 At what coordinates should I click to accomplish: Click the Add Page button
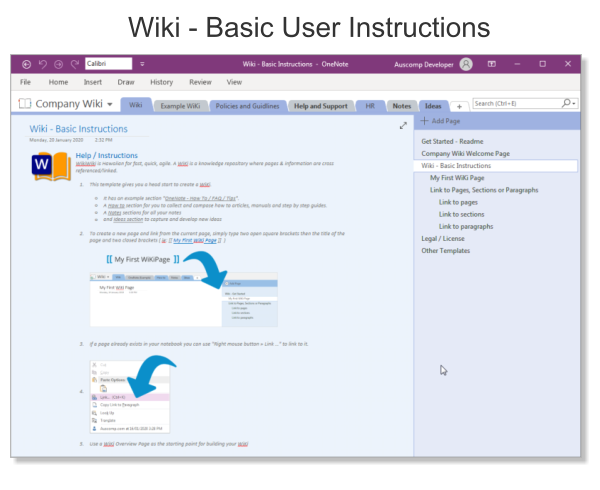pyautogui.click(x=440, y=121)
